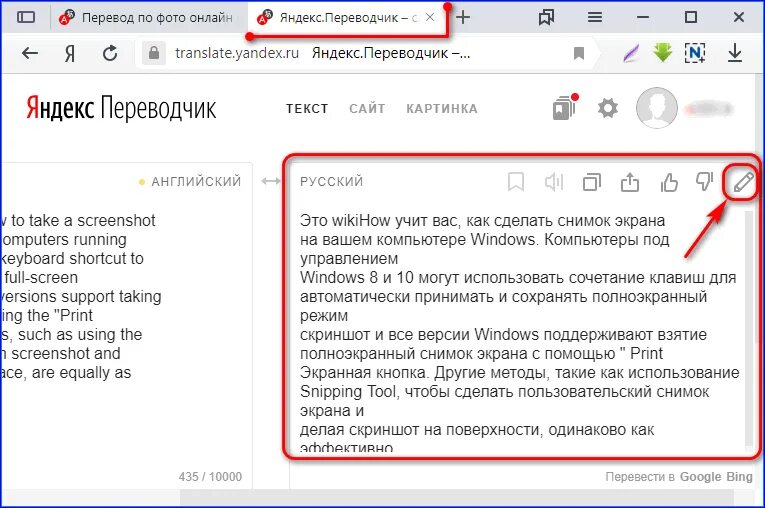Open the browser sidebar panel icon
This screenshot has height=508, width=765.
click(x=26, y=17)
